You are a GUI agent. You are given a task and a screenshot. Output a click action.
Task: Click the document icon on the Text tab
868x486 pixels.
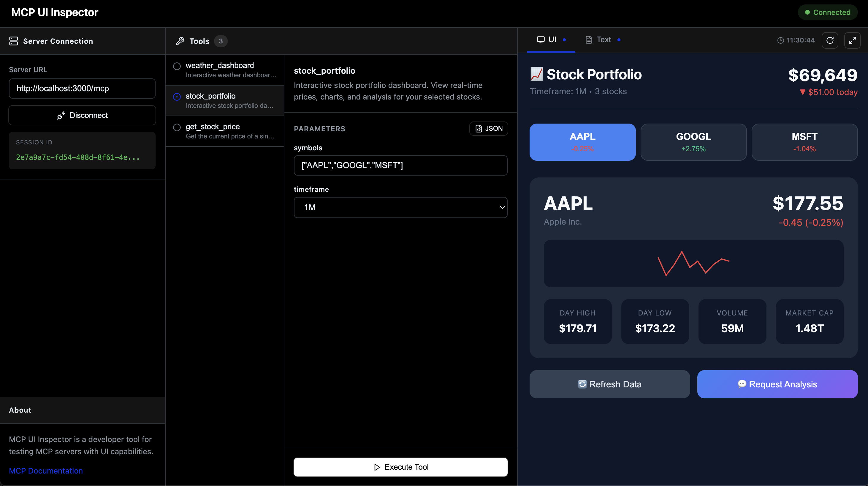(589, 40)
